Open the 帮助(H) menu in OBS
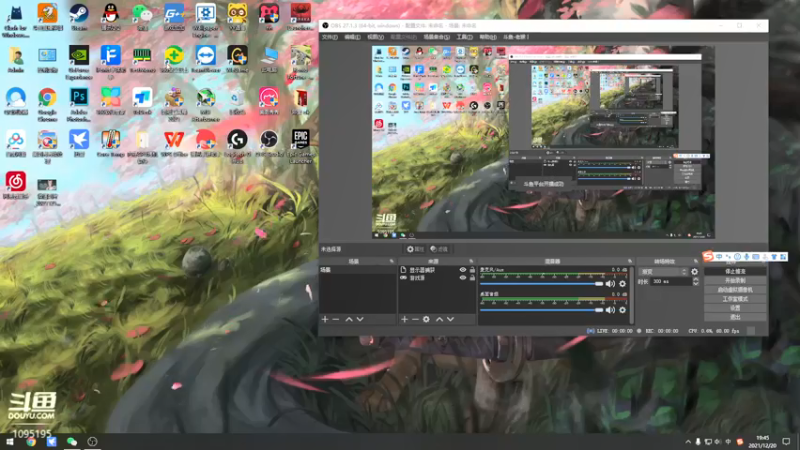Viewport: 800px width, 450px height. point(488,37)
